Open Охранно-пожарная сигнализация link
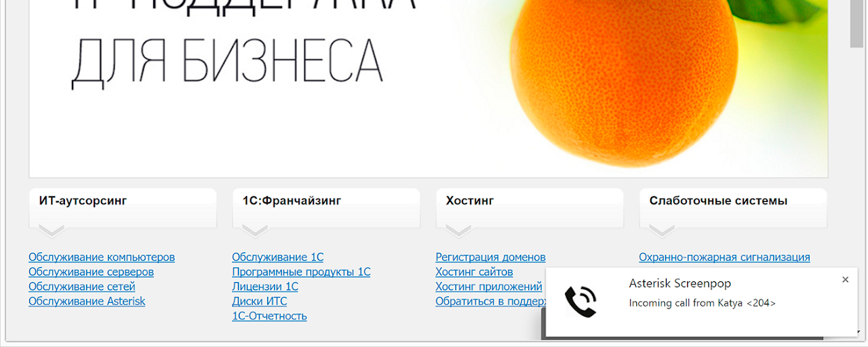Image resolution: width=868 pixels, height=347 pixels. click(x=724, y=258)
